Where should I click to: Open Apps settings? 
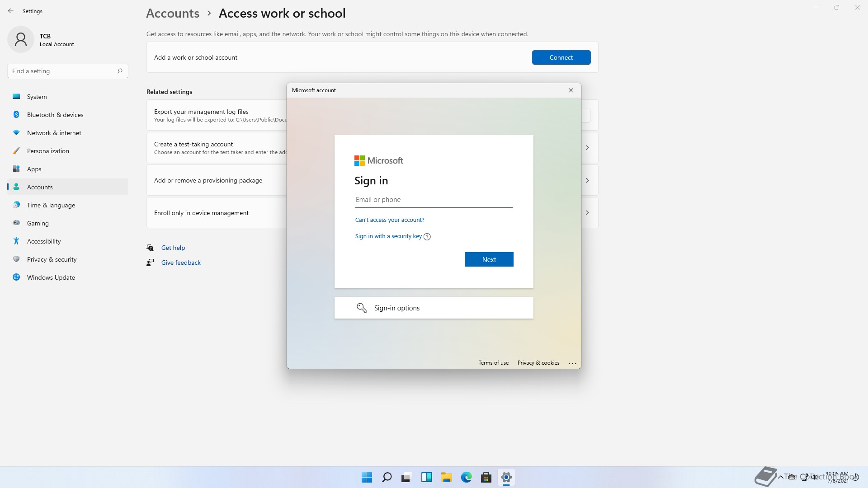click(x=68, y=169)
